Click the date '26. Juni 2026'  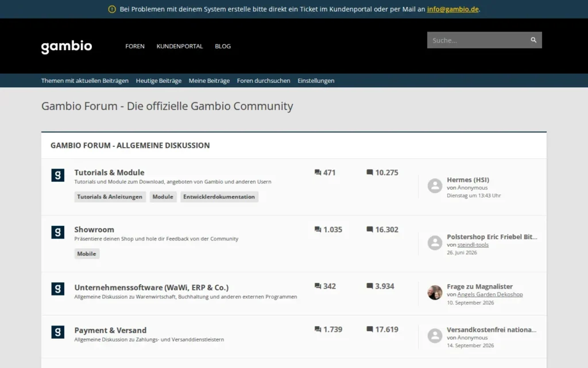[462, 253]
